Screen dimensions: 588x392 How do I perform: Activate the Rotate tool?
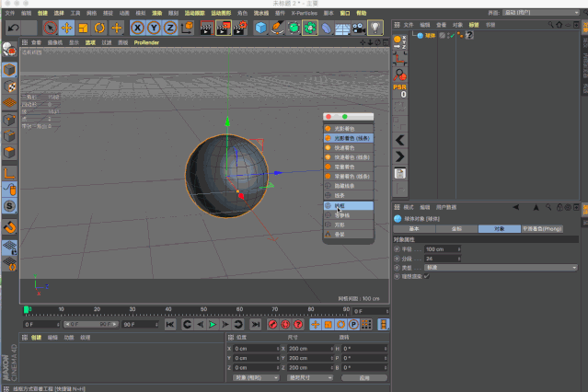[99, 28]
